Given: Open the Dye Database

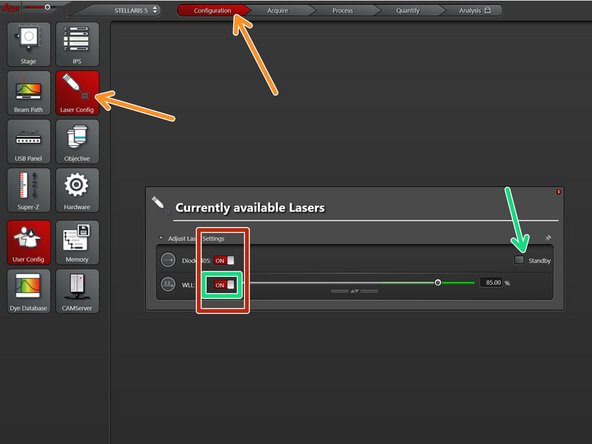Looking at the screenshot, I should tap(29, 291).
